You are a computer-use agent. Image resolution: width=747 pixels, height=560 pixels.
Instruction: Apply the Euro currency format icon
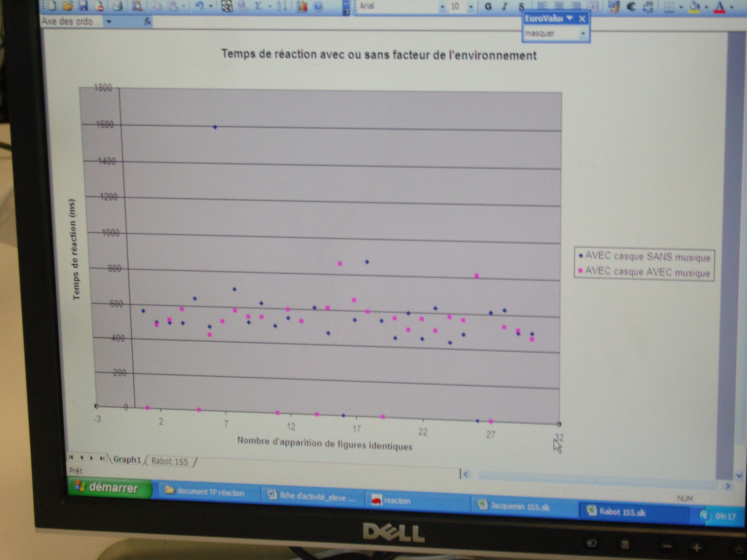pyautogui.click(x=631, y=7)
